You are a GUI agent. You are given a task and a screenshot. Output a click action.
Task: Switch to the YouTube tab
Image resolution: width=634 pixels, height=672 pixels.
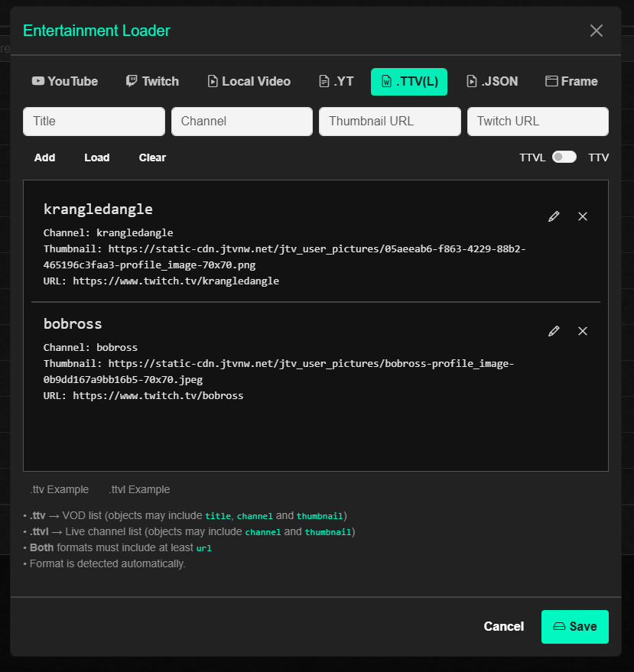point(65,82)
